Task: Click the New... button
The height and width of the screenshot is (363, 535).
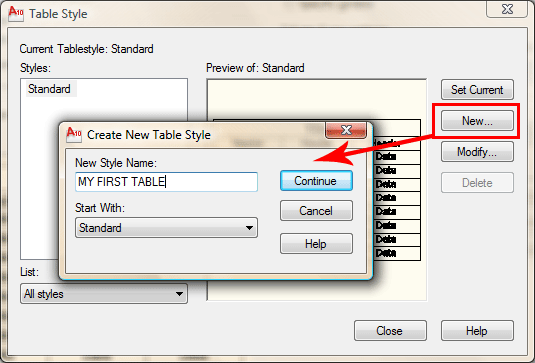Action: [x=477, y=121]
